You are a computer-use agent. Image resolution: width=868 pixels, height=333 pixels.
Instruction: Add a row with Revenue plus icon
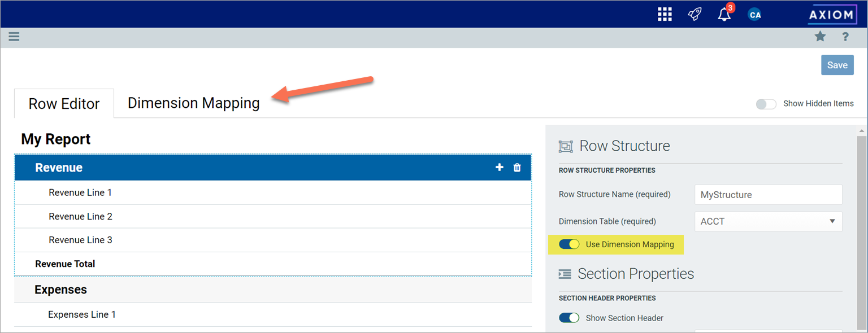coord(499,168)
